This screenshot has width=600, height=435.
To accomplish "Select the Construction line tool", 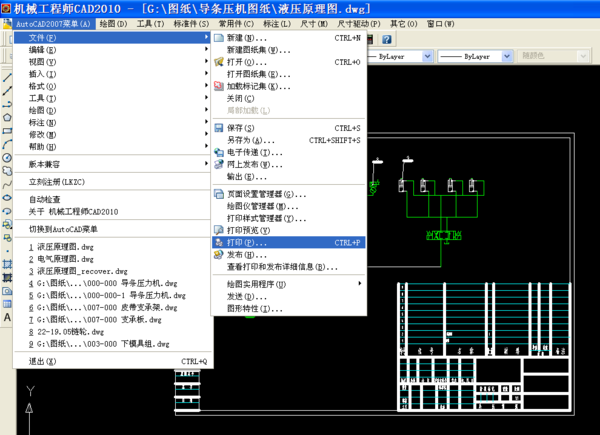I will click(x=7, y=91).
